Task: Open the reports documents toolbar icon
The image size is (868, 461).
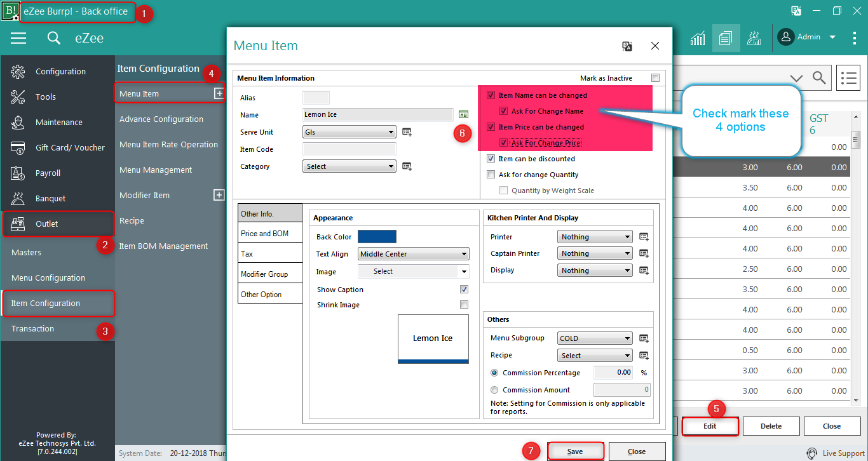Action: pos(726,38)
